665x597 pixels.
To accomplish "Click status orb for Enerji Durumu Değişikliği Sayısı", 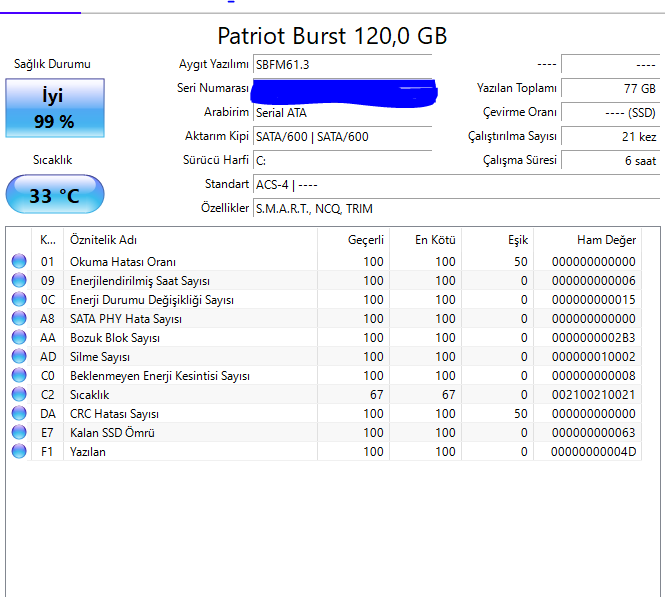I will pos(19,299).
